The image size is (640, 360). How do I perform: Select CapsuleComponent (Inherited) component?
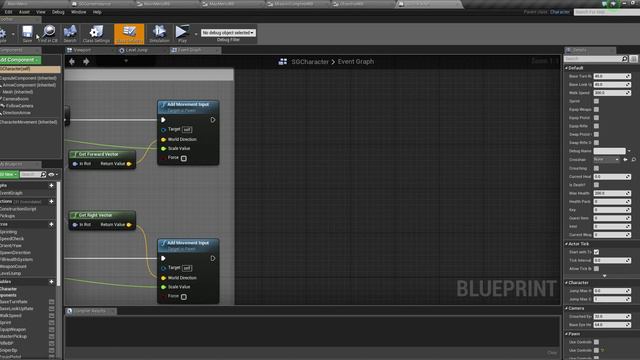[29, 78]
